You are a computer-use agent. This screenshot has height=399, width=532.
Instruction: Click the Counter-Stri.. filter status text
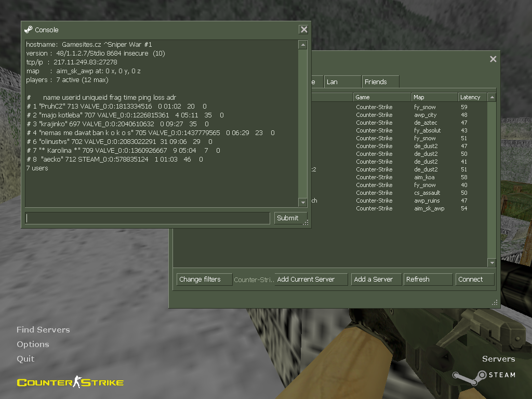pyautogui.click(x=254, y=280)
